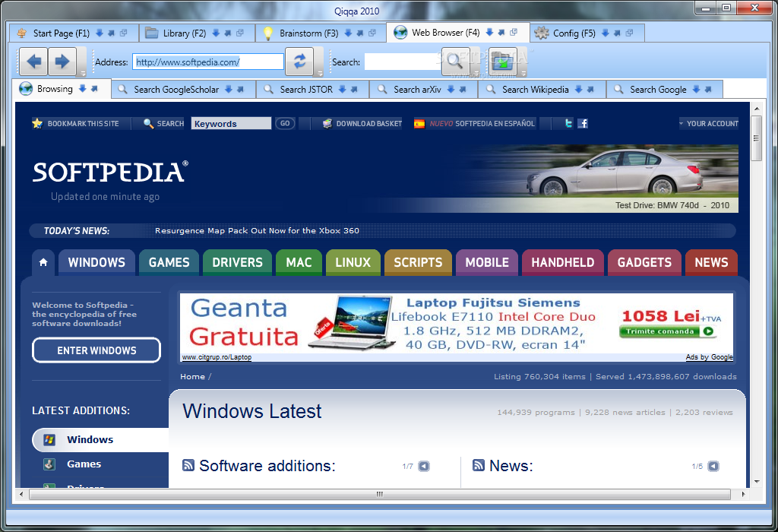Switch to Config (F5) tab
Viewport: 778px width, 532px height.
[x=574, y=33]
